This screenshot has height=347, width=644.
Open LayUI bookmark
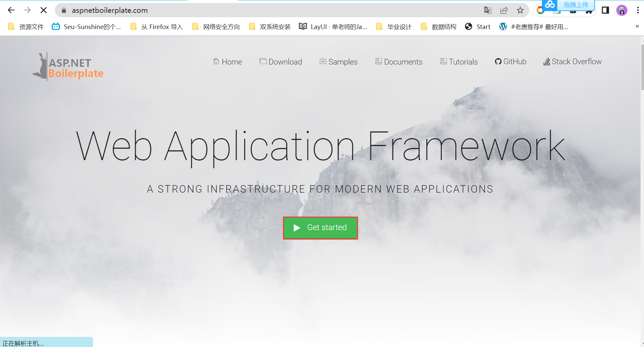click(x=333, y=27)
